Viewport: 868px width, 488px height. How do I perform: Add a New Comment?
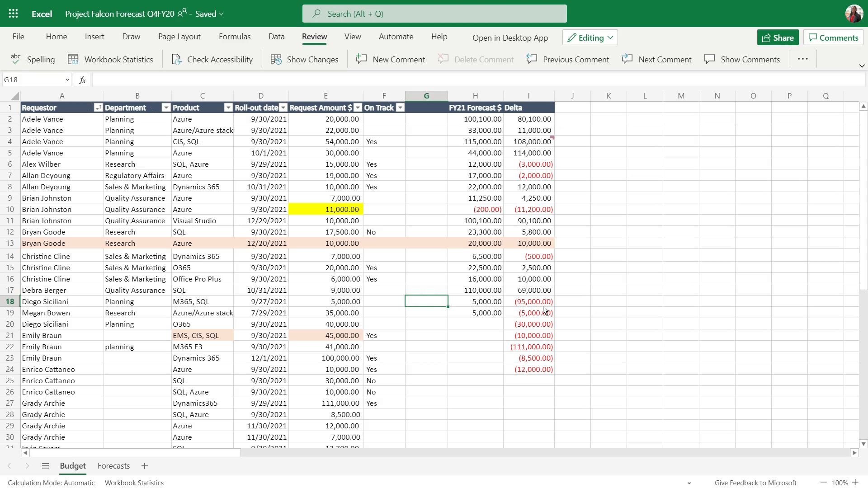pos(391,59)
